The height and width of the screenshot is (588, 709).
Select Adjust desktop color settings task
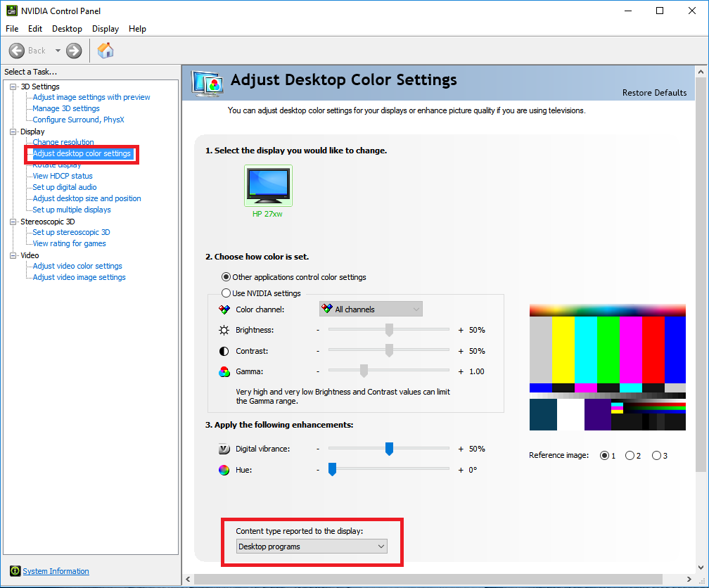(x=82, y=154)
